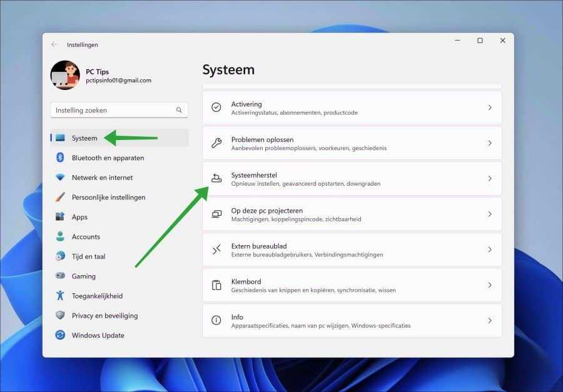Screen dimensions: 563x392
Task: Click the Persoonlijke instellingen paintbrush icon
Action: point(60,197)
